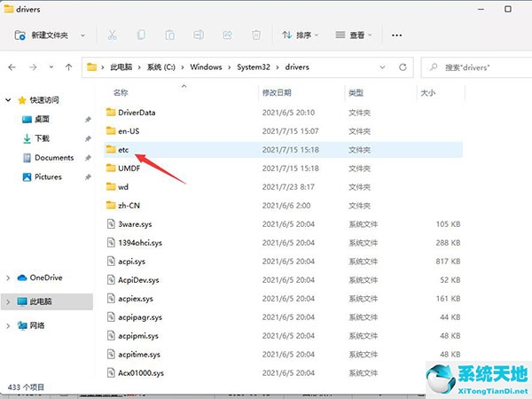This screenshot has width=532, height=399.
Task: Click Windows in the address breadcrumb
Action: (x=206, y=67)
